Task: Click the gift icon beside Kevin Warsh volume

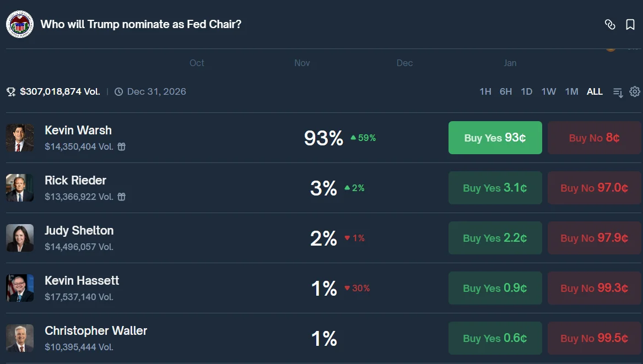Action: click(x=122, y=146)
